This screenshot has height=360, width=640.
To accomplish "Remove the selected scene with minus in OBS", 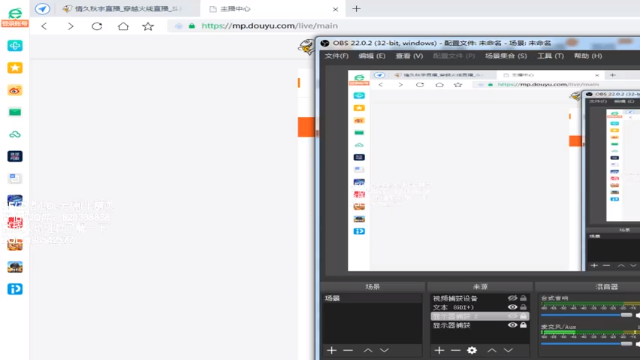I will 348,350.
